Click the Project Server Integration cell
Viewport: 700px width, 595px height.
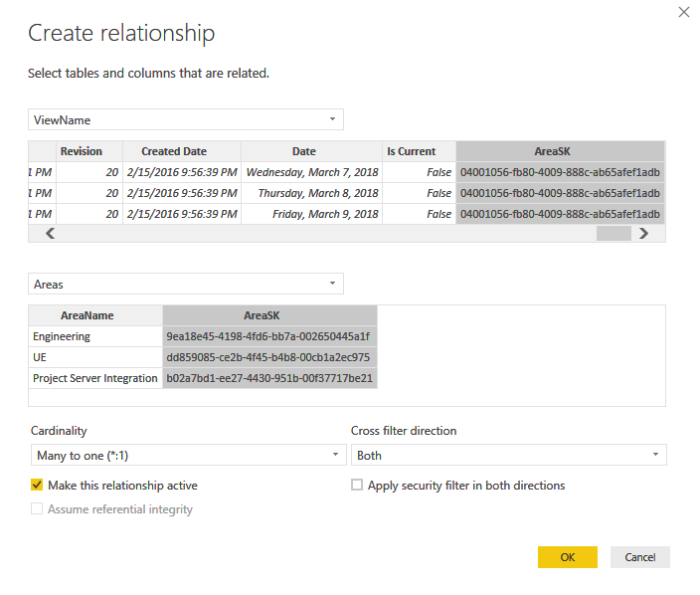[95, 378]
